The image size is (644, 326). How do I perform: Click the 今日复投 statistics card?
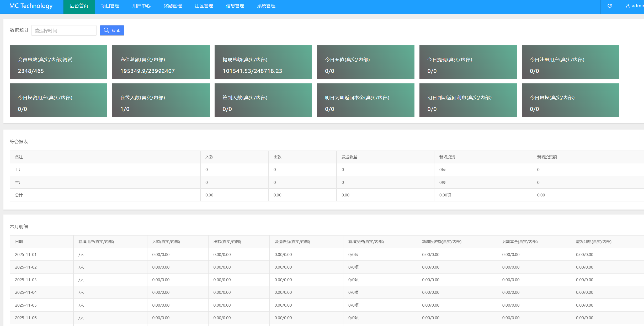pyautogui.click(x=570, y=100)
